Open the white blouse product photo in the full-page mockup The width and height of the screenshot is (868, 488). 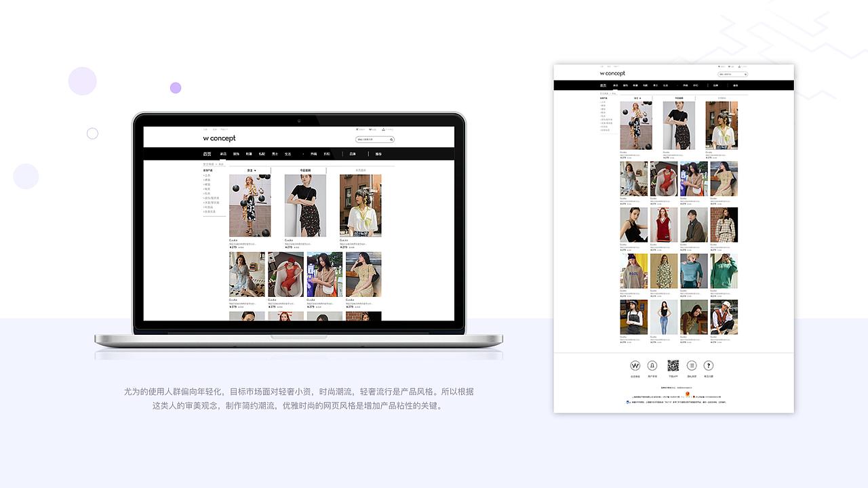(722, 125)
